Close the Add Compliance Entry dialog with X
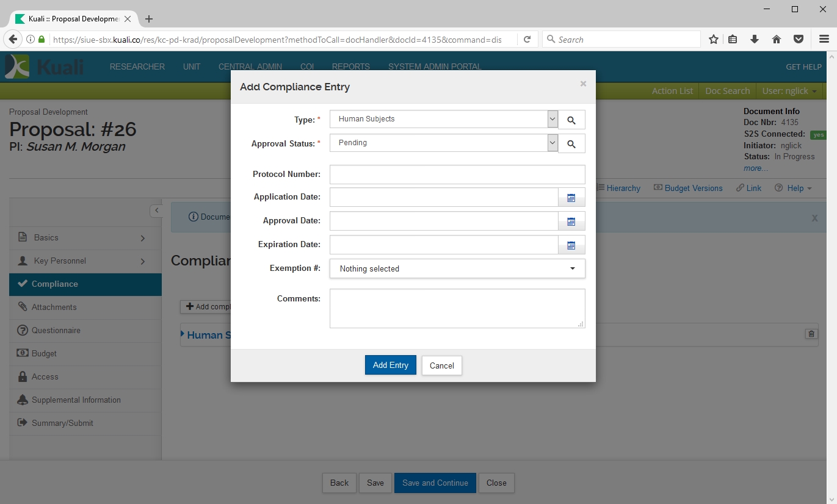 [583, 84]
